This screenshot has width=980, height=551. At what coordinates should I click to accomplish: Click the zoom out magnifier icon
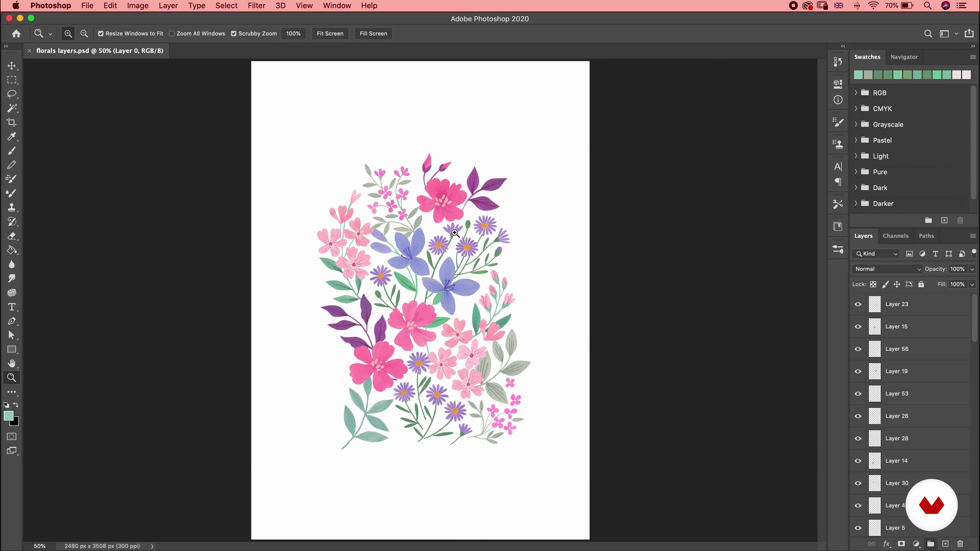pyautogui.click(x=84, y=33)
